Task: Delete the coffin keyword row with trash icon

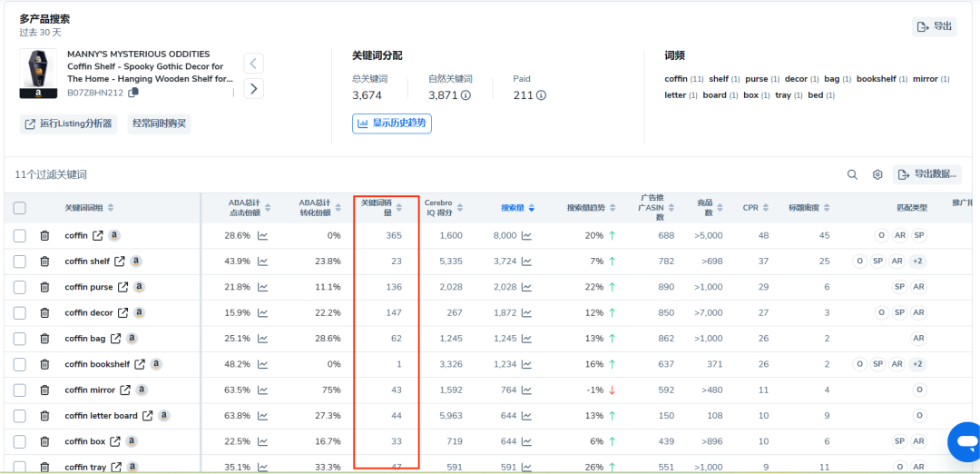Action: [44, 236]
